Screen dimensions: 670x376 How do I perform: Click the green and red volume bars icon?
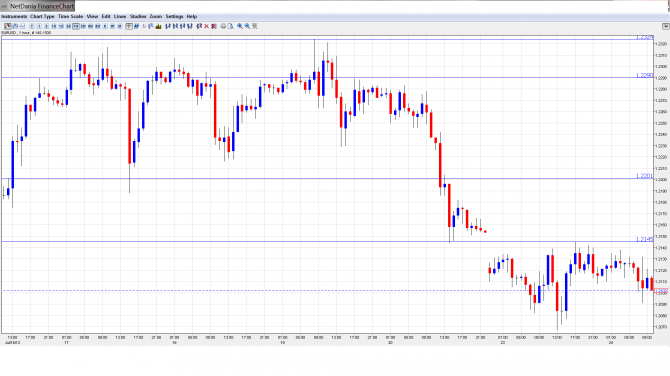tap(158, 26)
